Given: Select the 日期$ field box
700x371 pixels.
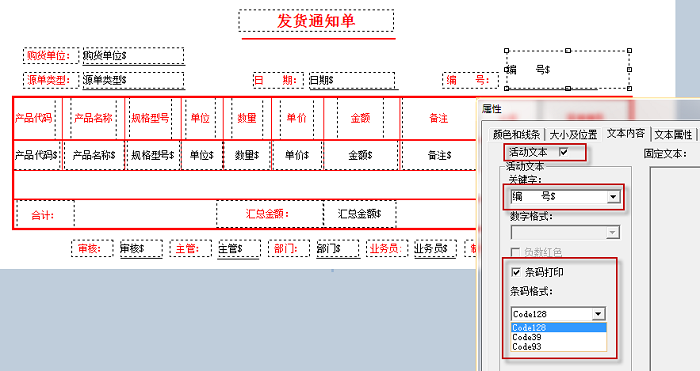Looking at the screenshot, I should 352,80.
